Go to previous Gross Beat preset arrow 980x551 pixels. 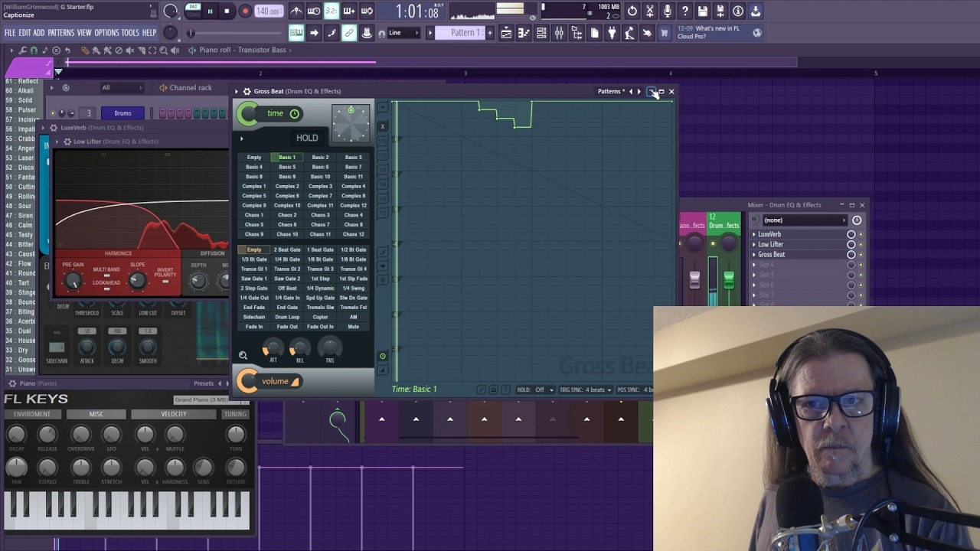[631, 92]
